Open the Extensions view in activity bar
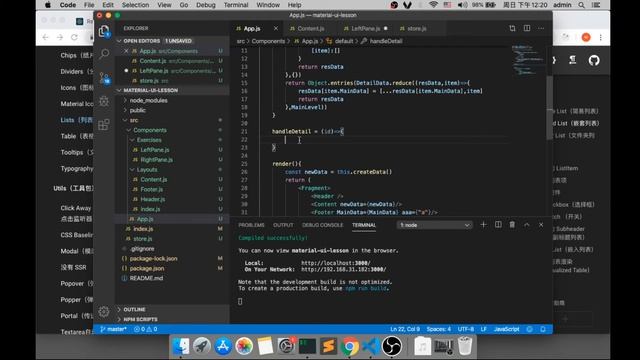The width and height of the screenshot is (640, 360). 104,124
